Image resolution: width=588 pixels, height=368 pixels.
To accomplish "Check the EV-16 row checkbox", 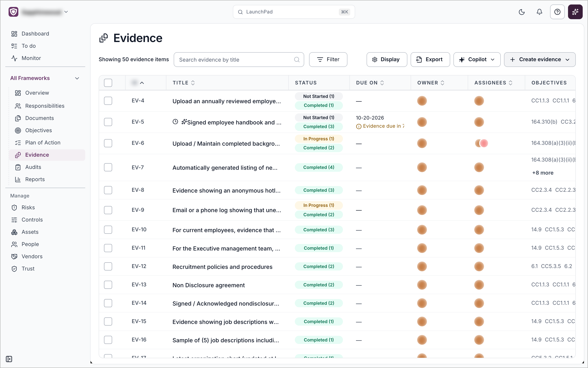I will 108,340.
